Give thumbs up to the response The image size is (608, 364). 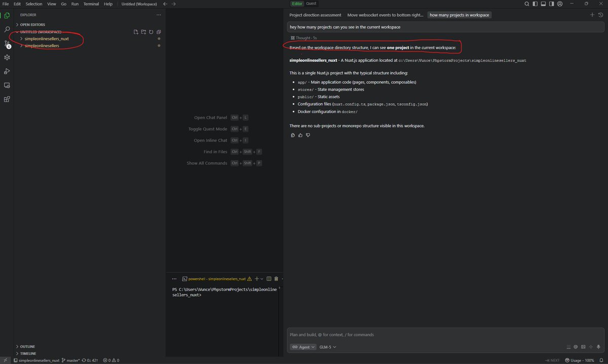pyautogui.click(x=300, y=135)
